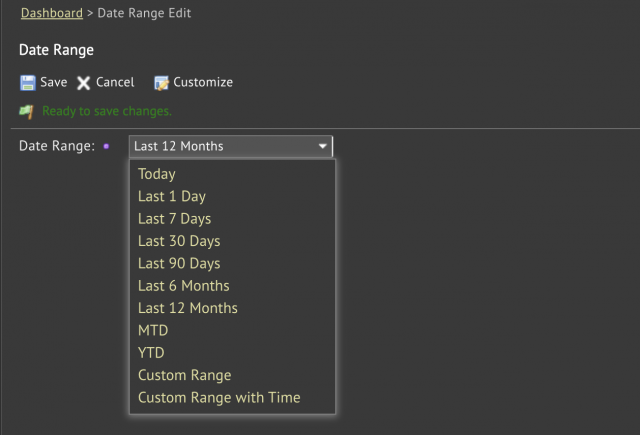640x435 pixels.
Task: Click the Ready to save changes message
Action: (x=107, y=111)
